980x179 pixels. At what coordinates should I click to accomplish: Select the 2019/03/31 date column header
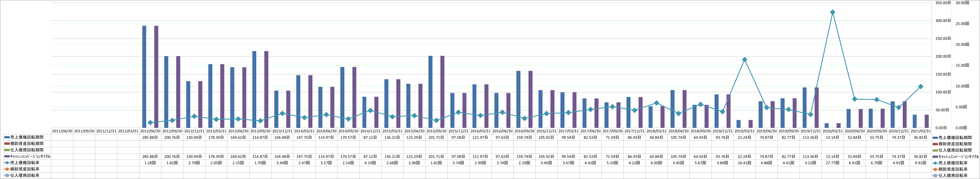[x=744, y=131]
